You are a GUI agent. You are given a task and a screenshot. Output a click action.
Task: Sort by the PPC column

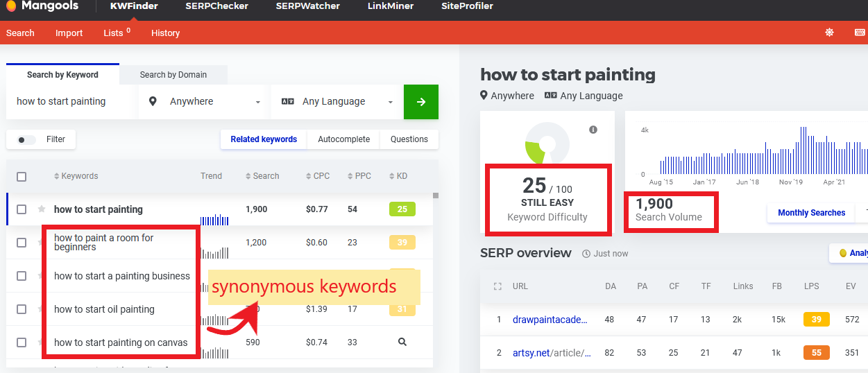tap(359, 176)
